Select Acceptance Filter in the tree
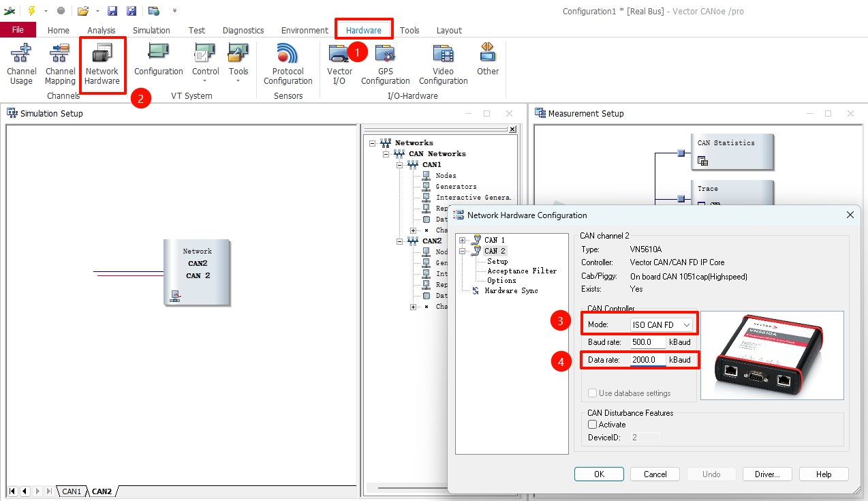This screenshot has height=501, width=868. [x=521, y=271]
